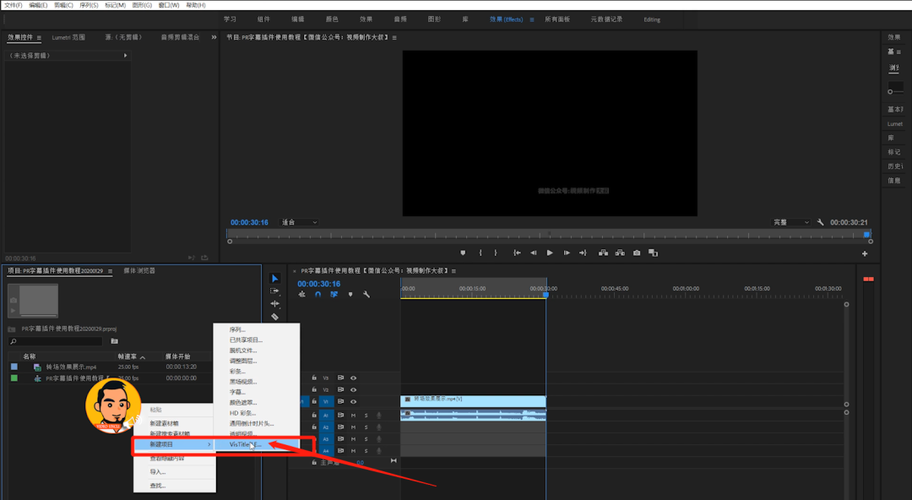Add a marker in the Program monitor

pyautogui.click(x=463, y=253)
